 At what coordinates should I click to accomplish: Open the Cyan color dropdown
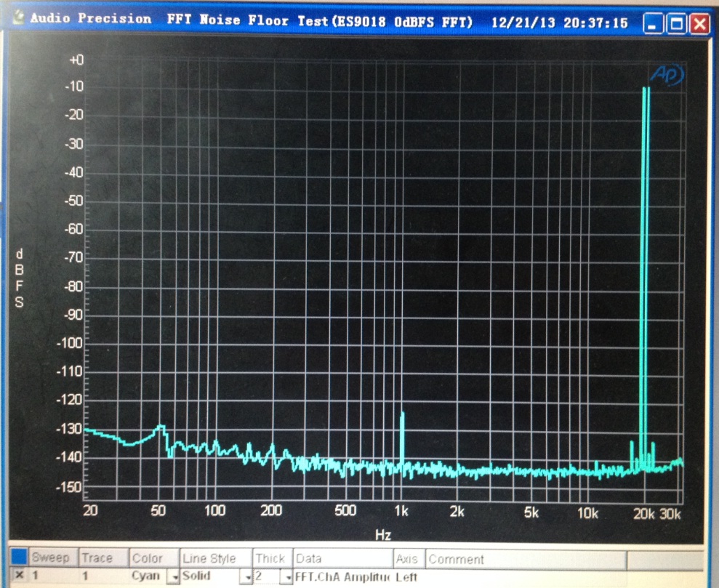point(174,576)
